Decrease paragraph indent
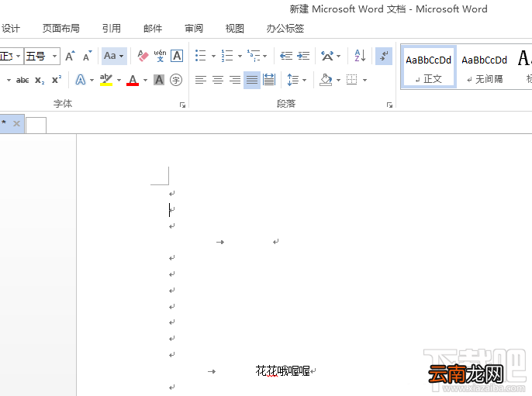The width and height of the screenshot is (532, 396). click(286, 56)
